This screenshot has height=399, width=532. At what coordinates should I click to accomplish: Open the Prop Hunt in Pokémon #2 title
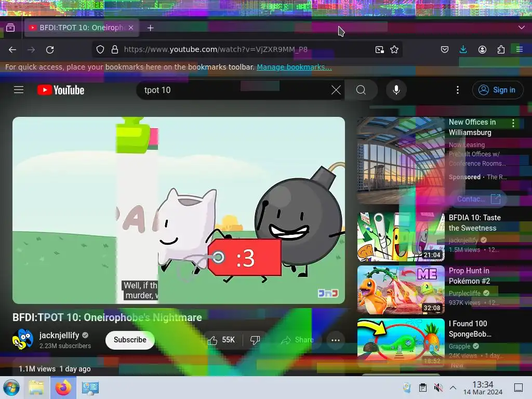tap(469, 276)
